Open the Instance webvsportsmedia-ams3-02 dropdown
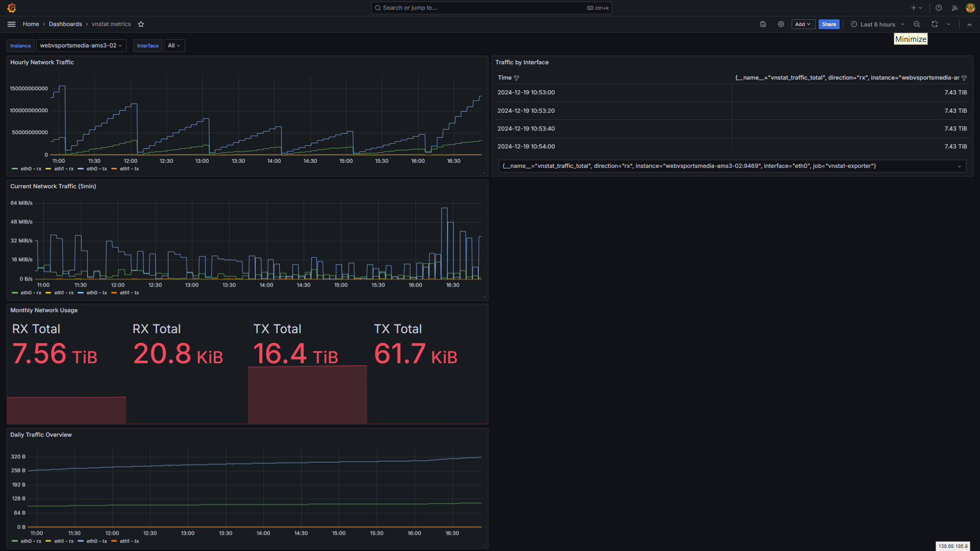Image resolution: width=980 pixels, height=551 pixels. point(81,45)
